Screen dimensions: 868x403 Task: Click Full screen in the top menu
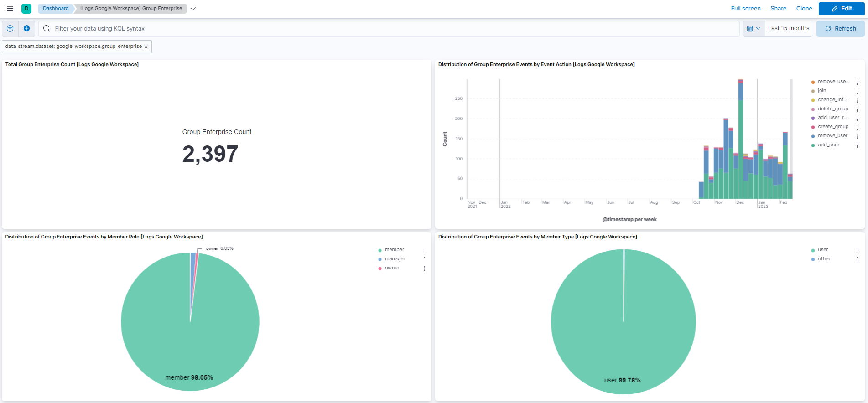(745, 8)
